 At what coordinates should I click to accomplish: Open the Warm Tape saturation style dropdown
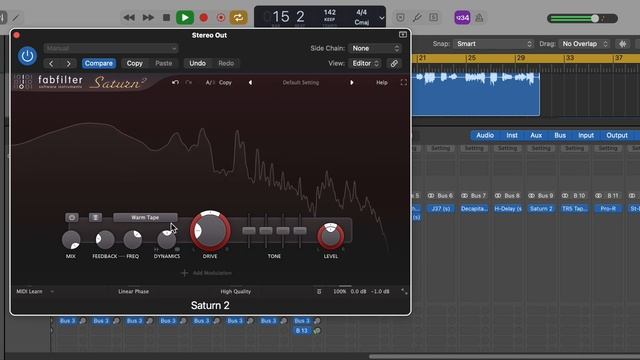[145, 218]
